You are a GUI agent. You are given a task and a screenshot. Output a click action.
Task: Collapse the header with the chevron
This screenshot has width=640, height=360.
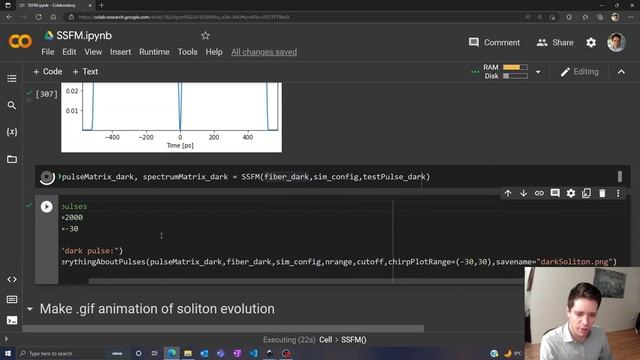pyautogui.click(x=621, y=72)
